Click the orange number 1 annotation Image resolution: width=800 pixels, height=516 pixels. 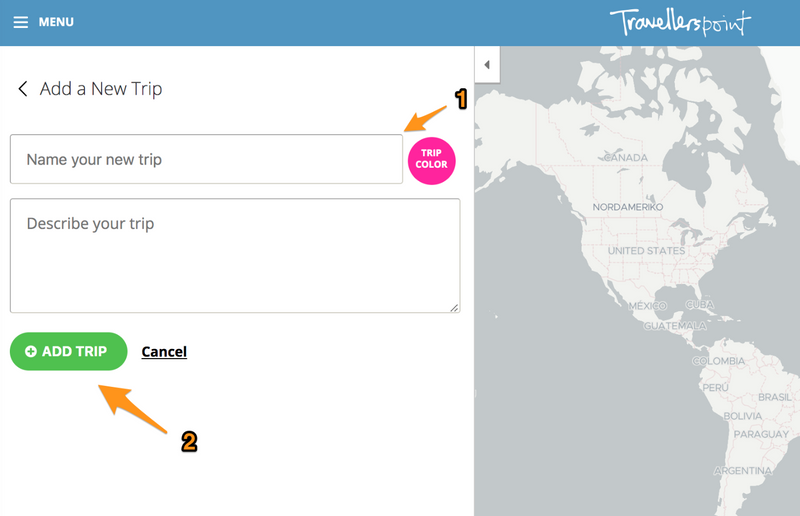coord(461,98)
